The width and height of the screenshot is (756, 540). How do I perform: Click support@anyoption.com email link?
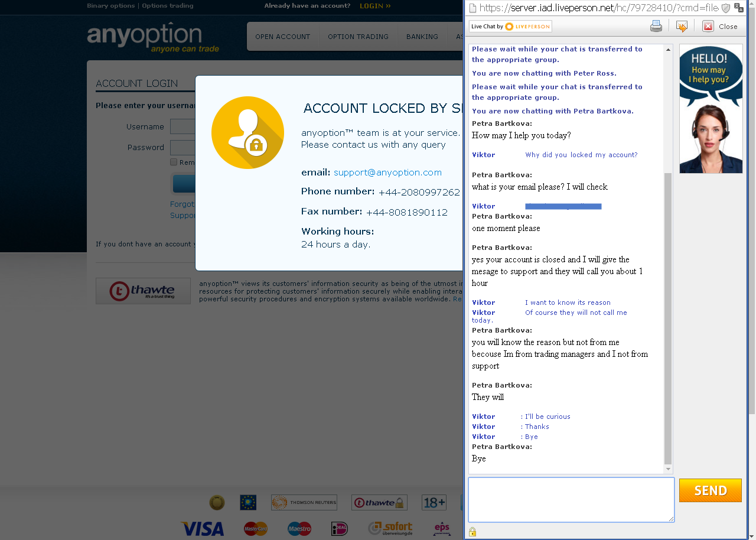(x=387, y=173)
